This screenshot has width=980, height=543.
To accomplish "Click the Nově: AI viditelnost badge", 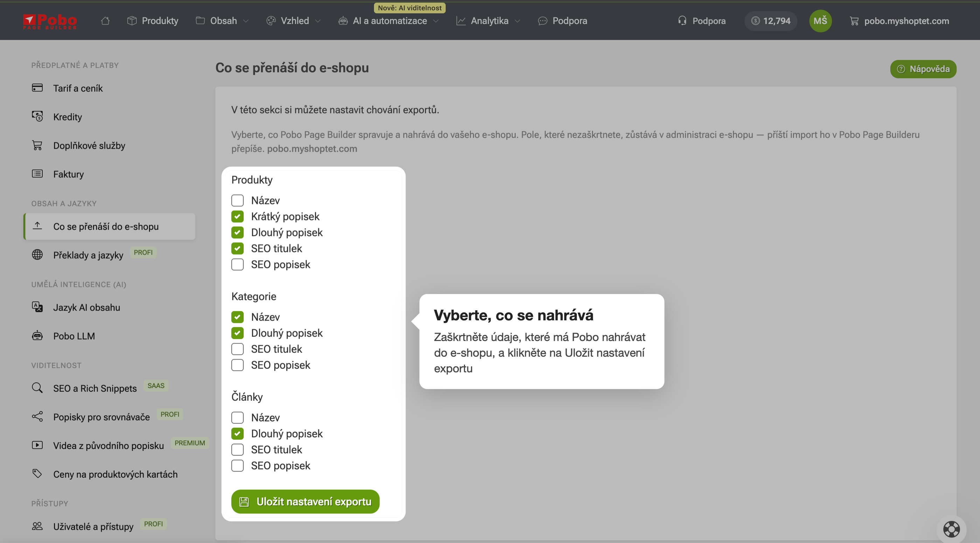I will [410, 8].
